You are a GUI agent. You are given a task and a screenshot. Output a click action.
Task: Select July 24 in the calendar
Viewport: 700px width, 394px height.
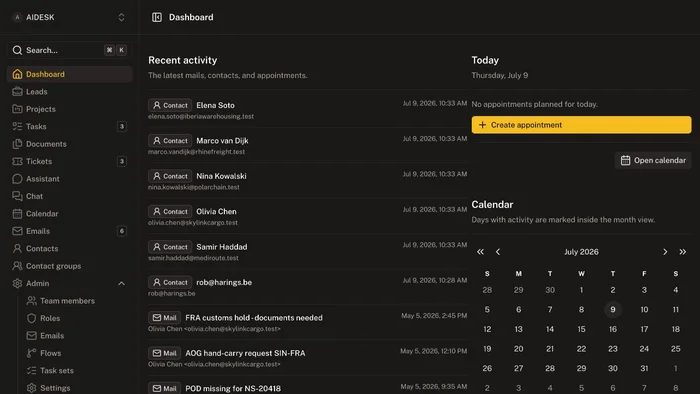(644, 348)
